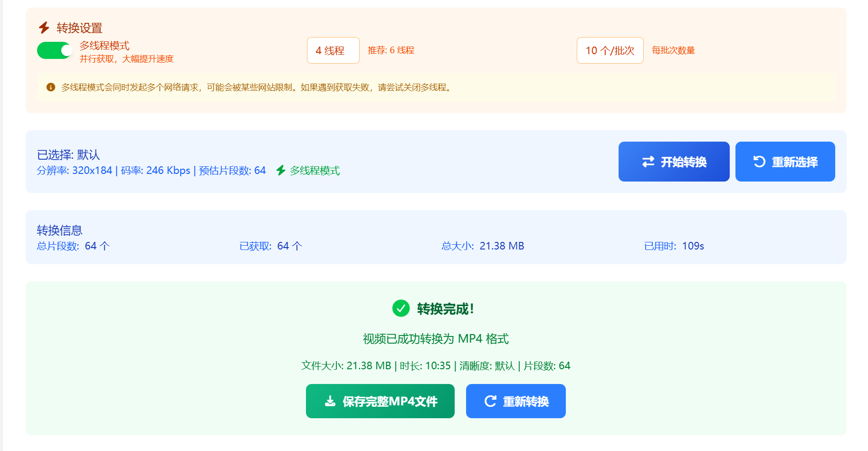This screenshot has height=451, width=868.
Task: Disable the 多线程模式 switch
Action: 54,50
